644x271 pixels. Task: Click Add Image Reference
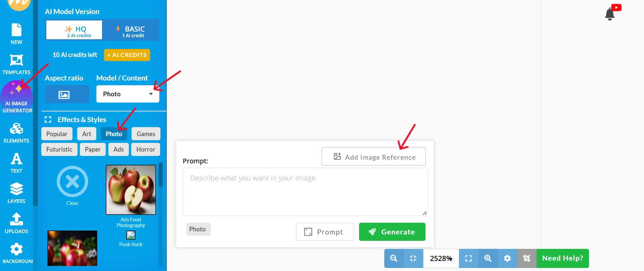pos(373,156)
